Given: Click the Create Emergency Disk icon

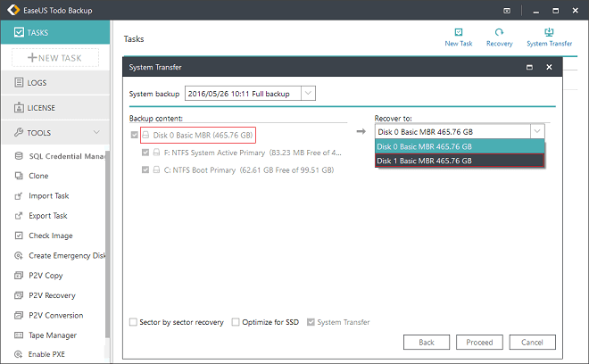Looking at the screenshot, I should coord(19,255).
